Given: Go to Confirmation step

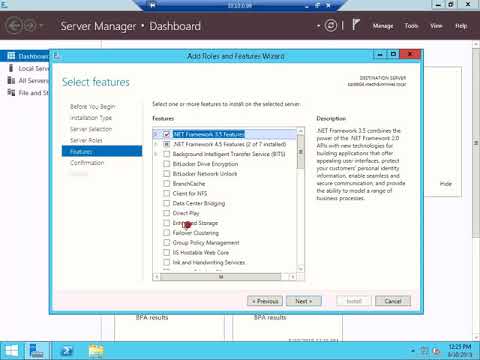Looking at the screenshot, I should coord(87,163).
